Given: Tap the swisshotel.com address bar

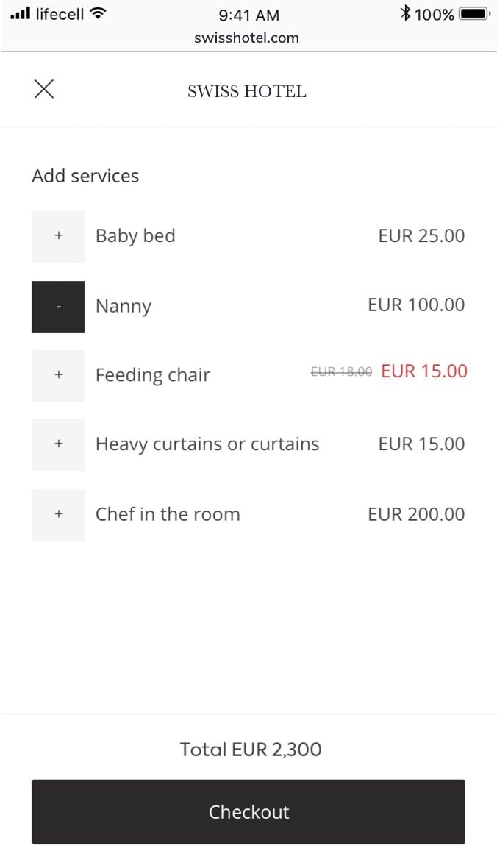Looking at the screenshot, I should (x=247, y=38).
